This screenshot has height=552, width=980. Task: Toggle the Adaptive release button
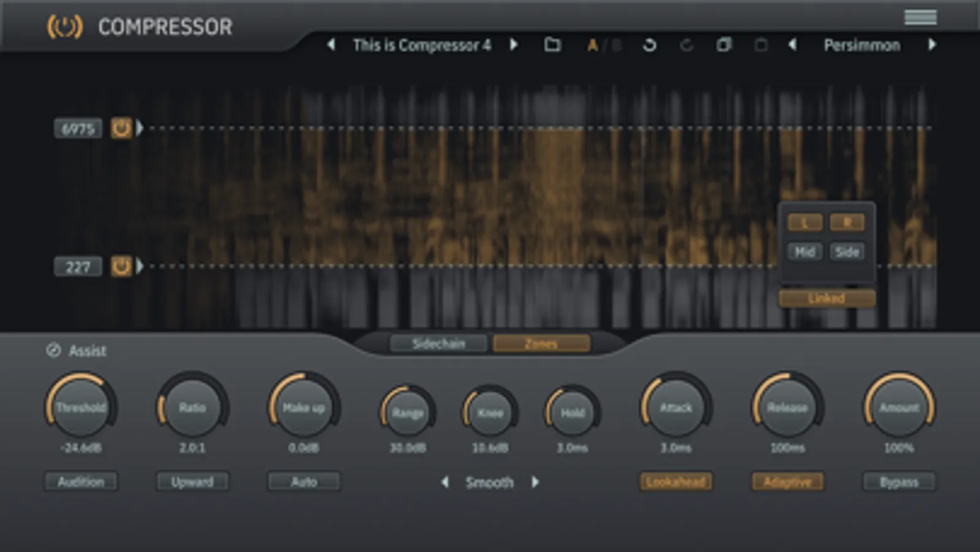(788, 482)
